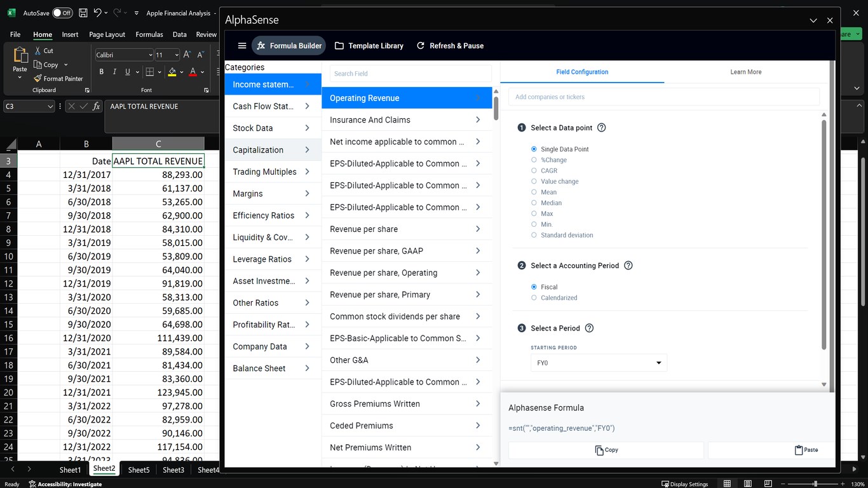Apply the red font color
The width and height of the screenshot is (868, 488).
[x=192, y=72]
